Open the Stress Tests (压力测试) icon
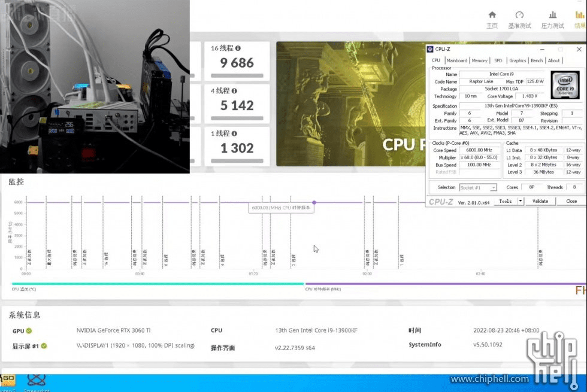 (552, 15)
